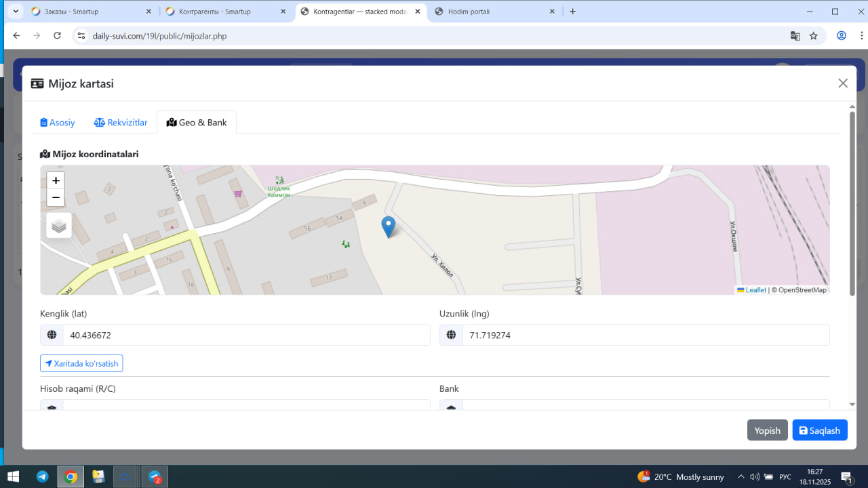
Task: Open Telegram with 2 unread badge
Action: [155, 476]
